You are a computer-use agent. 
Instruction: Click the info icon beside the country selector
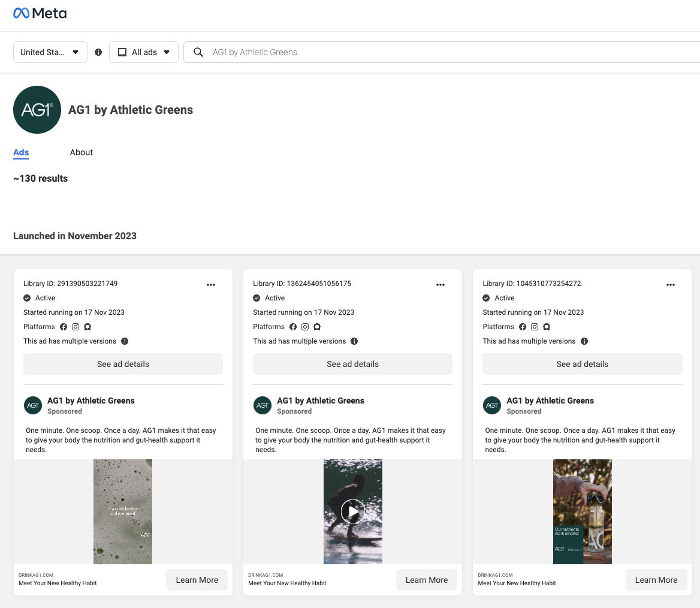[x=98, y=52]
